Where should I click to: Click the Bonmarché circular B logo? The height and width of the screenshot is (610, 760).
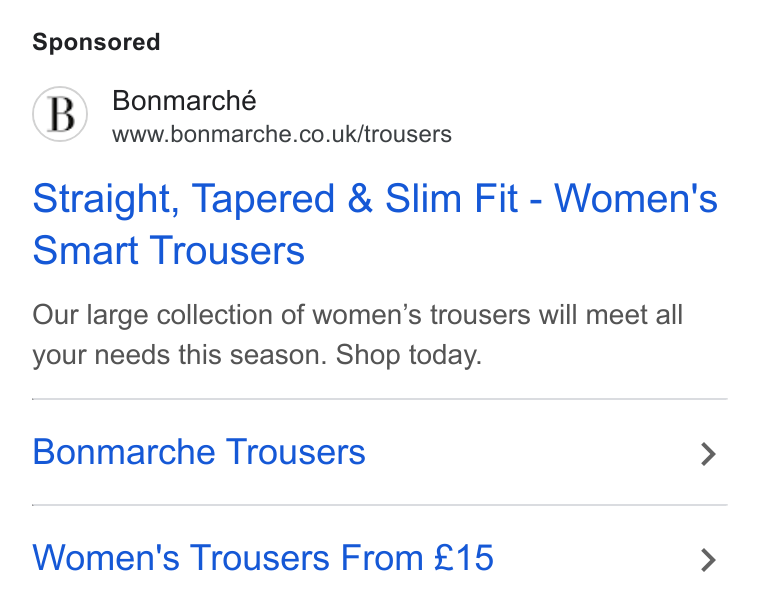(x=60, y=114)
